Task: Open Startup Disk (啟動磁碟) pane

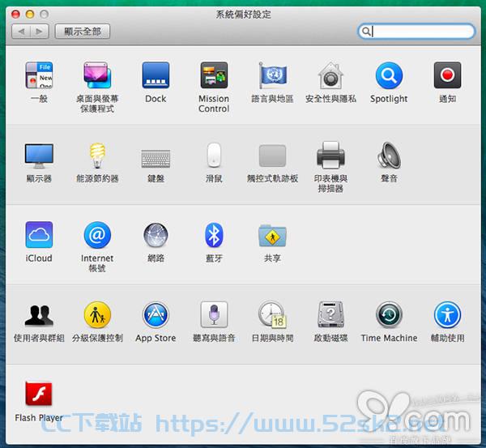Action: click(330, 314)
